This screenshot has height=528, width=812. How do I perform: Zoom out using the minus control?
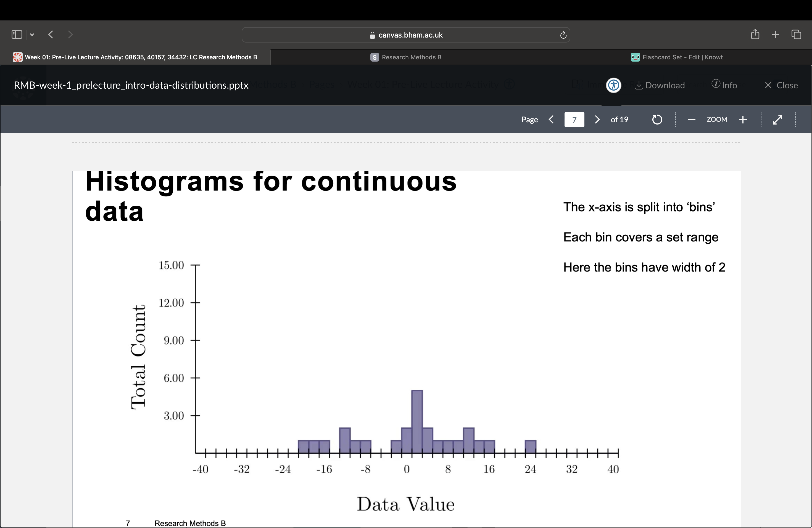coord(691,119)
